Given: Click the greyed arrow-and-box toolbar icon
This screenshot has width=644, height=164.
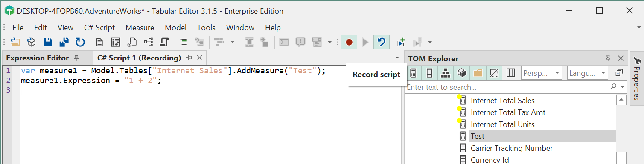Looking at the screenshot, I should (x=265, y=42).
